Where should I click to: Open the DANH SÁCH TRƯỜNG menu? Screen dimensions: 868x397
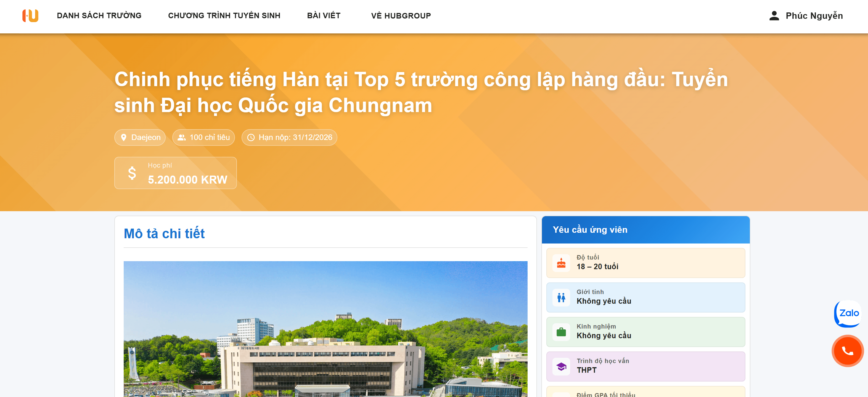tap(99, 15)
